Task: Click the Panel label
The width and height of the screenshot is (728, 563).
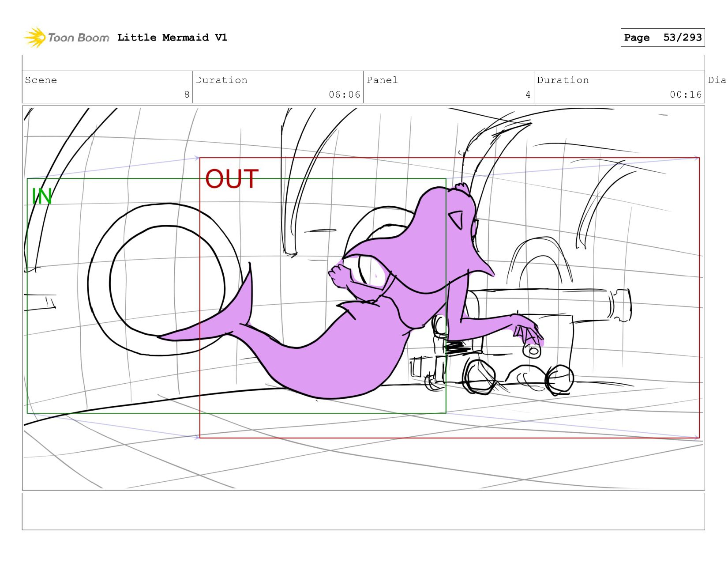Action: [x=382, y=80]
